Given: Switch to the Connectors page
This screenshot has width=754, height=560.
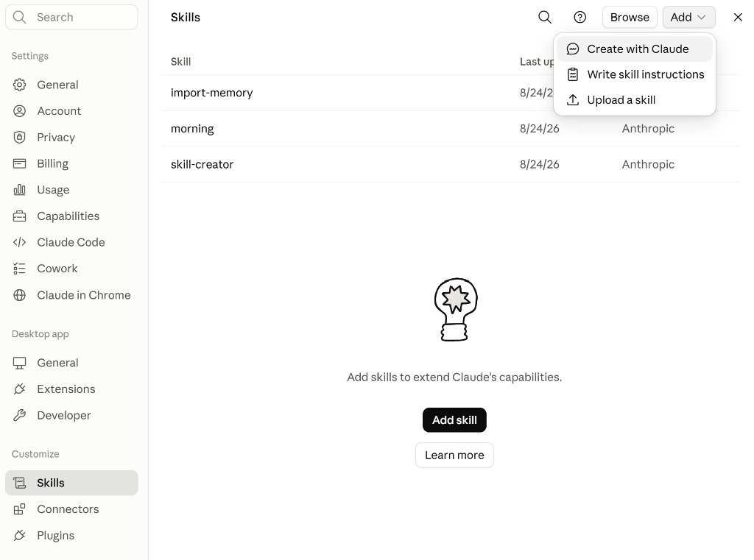Looking at the screenshot, I should (x=71, y=509).
